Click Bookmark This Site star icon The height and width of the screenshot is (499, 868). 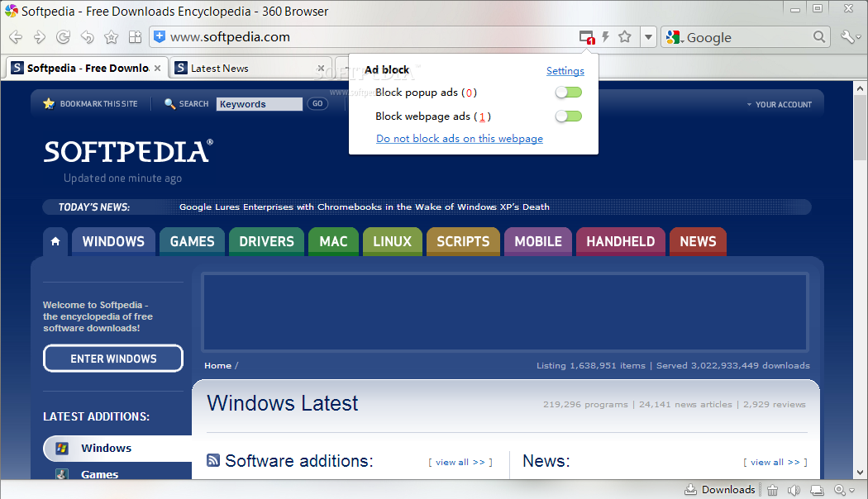[x=49, y=103]
